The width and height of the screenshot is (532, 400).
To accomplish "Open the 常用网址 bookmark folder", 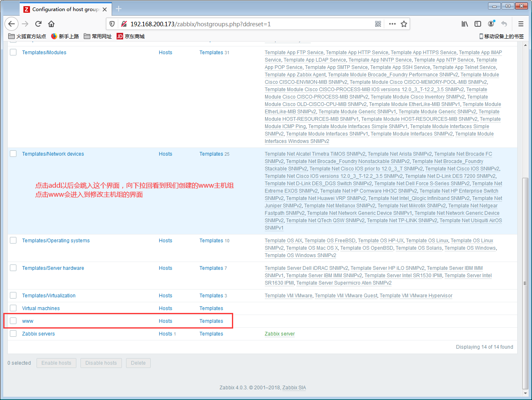I will (x=98, y=36).
